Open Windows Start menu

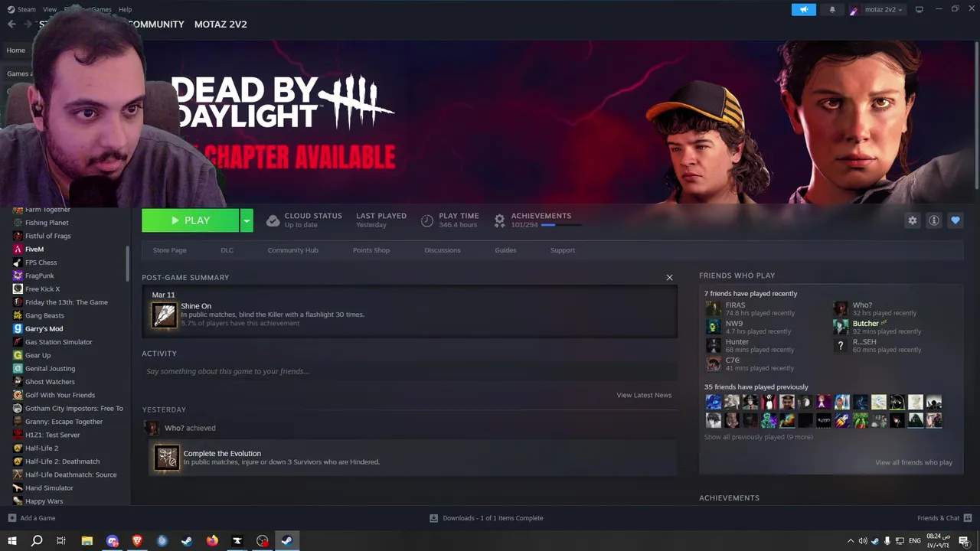coord(11,541)
